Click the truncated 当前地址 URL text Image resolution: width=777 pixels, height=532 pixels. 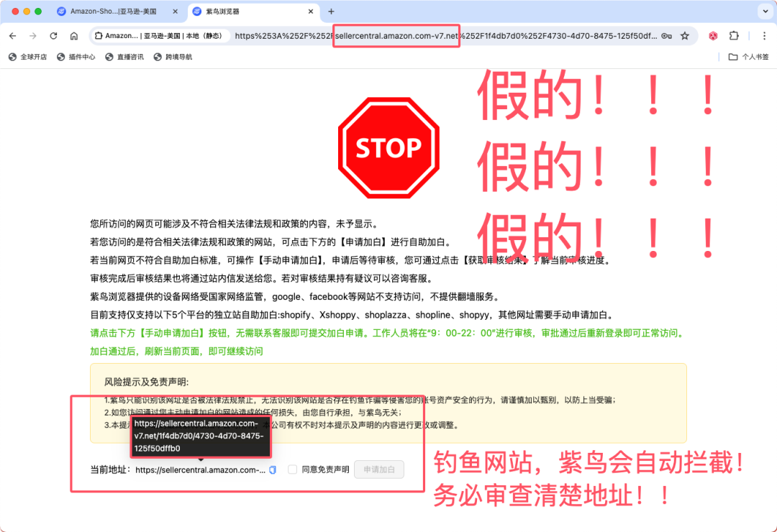200,469
